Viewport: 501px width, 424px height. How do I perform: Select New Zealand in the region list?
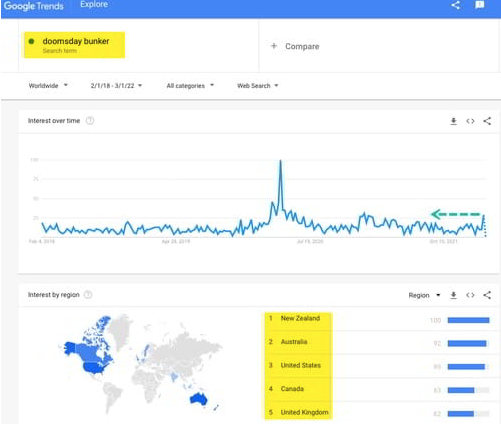pos(300,318)
